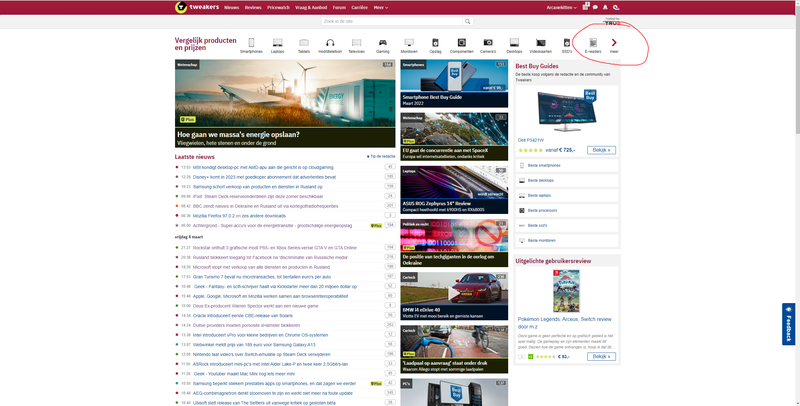
Task: Open Vraag & Aanbod in the top menu
Action: (x=311, y=8)
